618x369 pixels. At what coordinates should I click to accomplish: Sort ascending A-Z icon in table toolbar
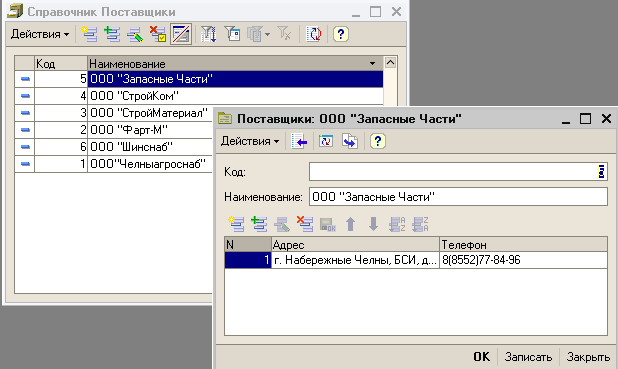coord(397,224)
